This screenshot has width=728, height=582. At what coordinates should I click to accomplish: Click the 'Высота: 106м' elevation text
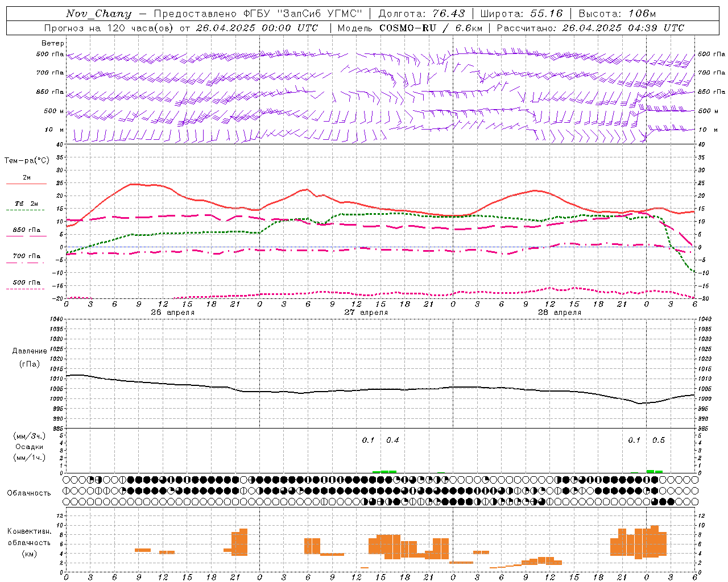point(617,14)
